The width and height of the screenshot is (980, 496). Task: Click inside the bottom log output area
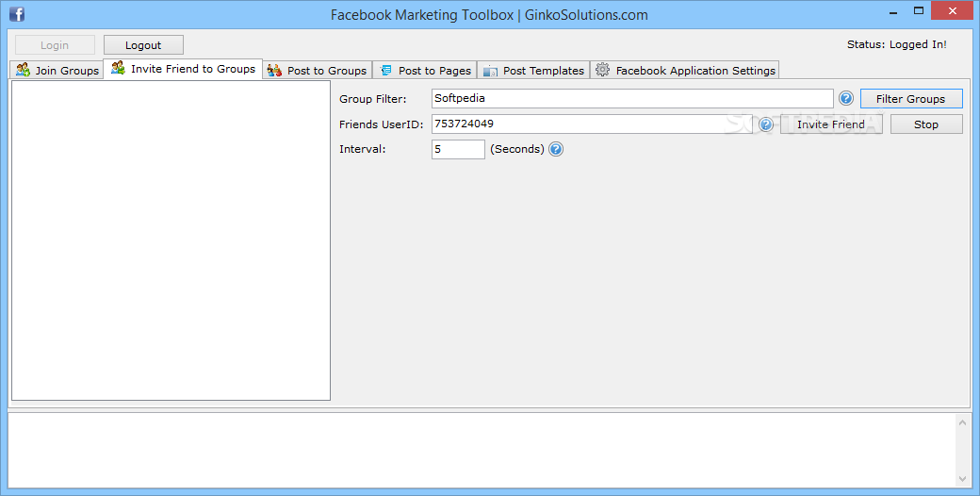pyautogui.click(x=482, y=450)
